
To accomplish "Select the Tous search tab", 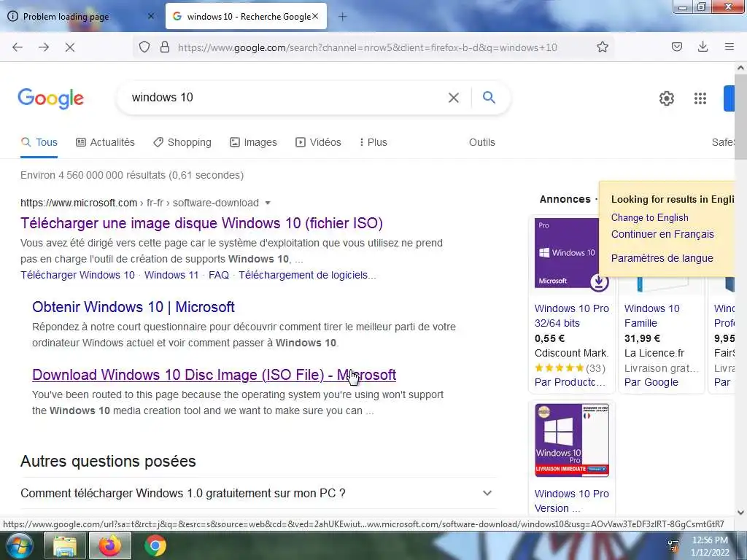I will (39, 142).
